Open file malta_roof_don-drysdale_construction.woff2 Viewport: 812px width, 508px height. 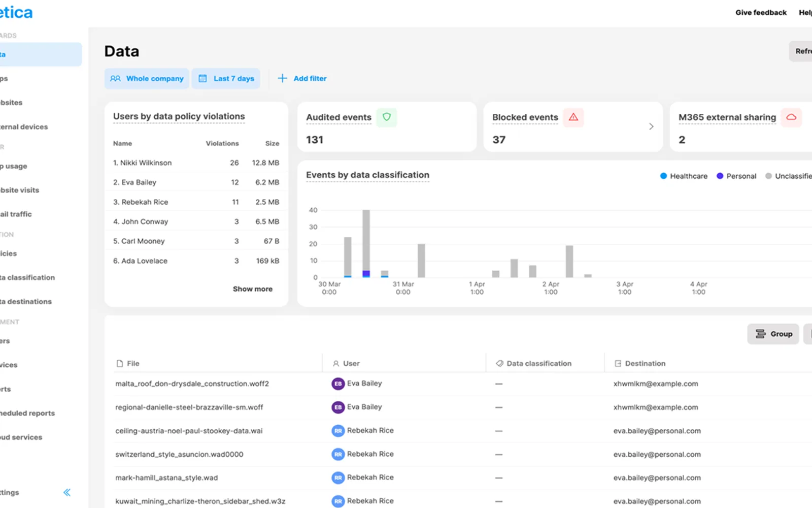click(x=192, y=384)
